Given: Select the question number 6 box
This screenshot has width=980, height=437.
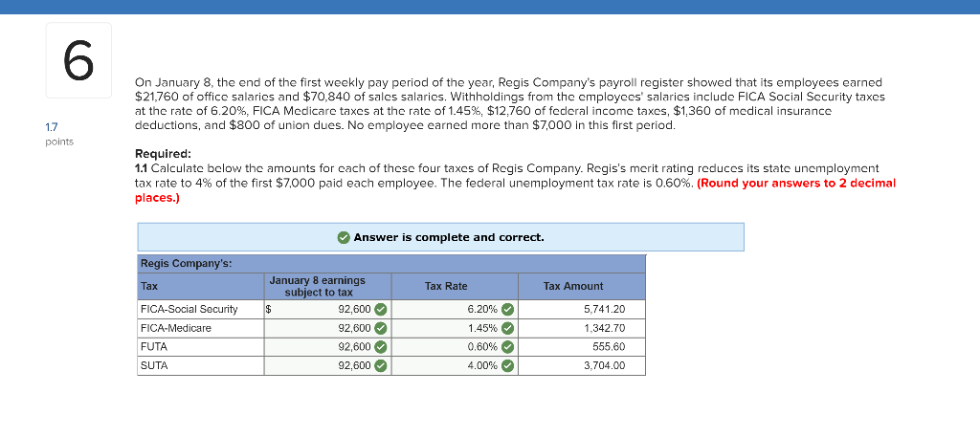Looking at the screenshot, I should click(x=78, y=60).
